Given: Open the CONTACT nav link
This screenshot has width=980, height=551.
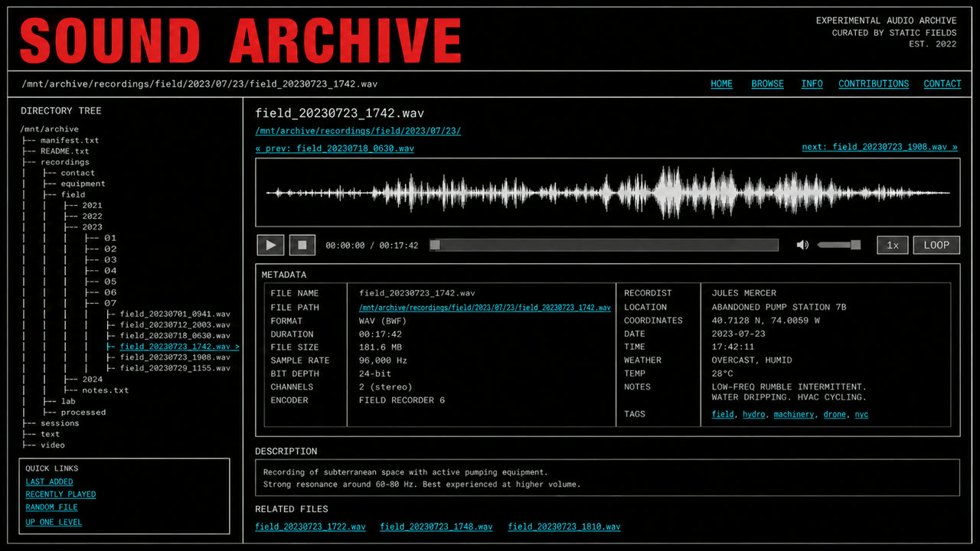Looking at the screenshot, I should (x=942, y=84).
